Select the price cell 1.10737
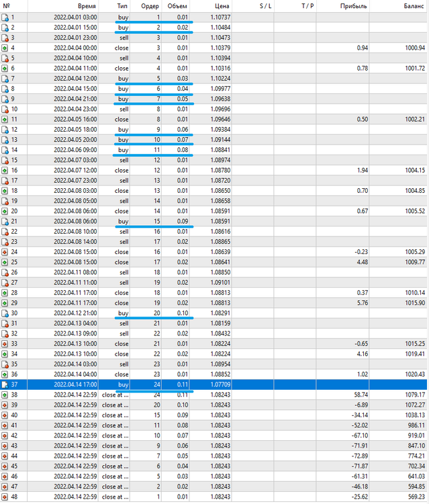Viewport: 429px width, 504px height. point(220,17)
